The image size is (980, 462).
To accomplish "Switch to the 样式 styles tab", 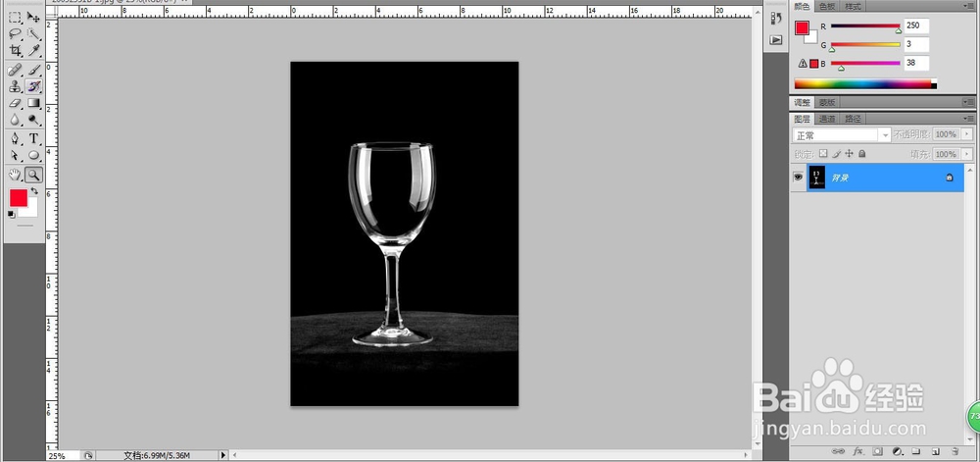I will [x=853, y=6].
